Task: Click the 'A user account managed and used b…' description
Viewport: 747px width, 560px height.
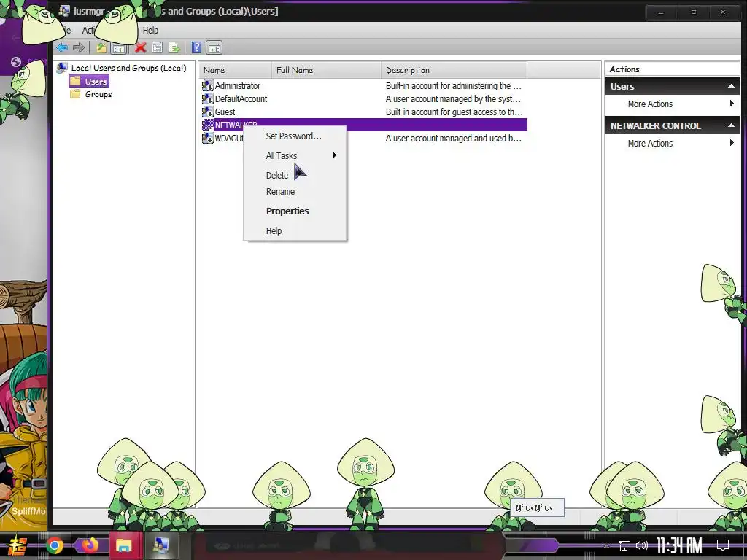Action: (453, 138)
